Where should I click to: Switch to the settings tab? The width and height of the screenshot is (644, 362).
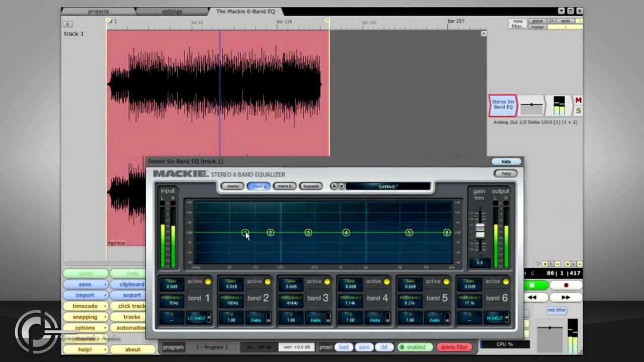pyautogui.click(x=172, y=12)
